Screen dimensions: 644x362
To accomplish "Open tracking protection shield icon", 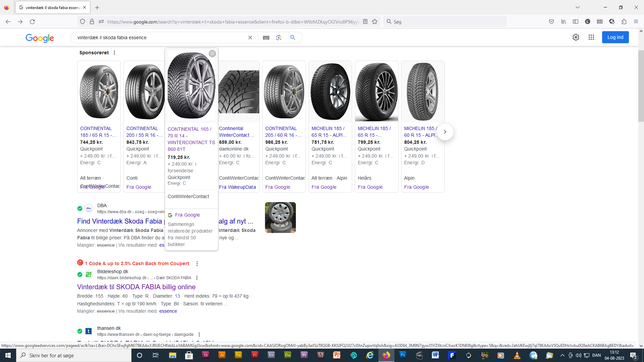I will click(83, 22).
